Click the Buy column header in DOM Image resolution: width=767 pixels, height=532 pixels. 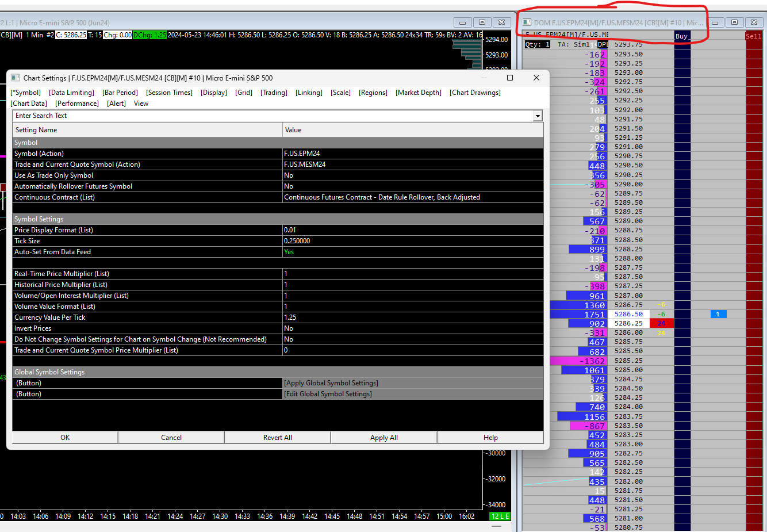[682, 36]
